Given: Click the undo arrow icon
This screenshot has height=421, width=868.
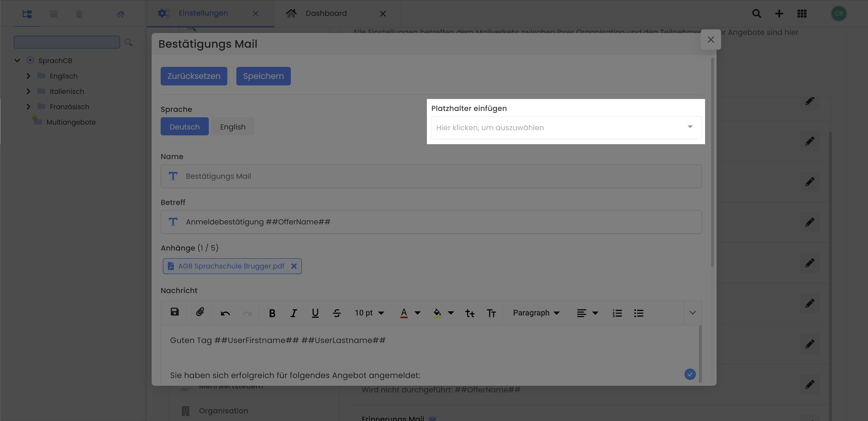Looking at the screenshot, I should pos(225,313).
